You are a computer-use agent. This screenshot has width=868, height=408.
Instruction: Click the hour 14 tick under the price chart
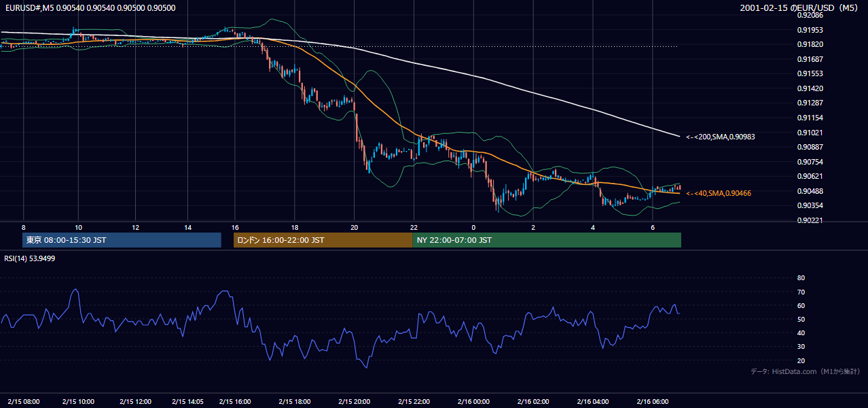(187, 227)
